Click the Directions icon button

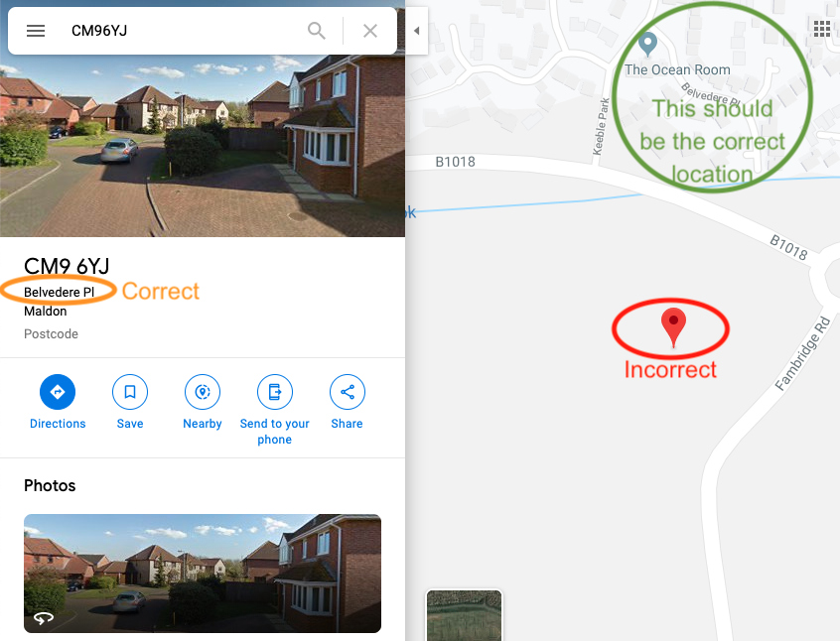[x=58, y=392]
